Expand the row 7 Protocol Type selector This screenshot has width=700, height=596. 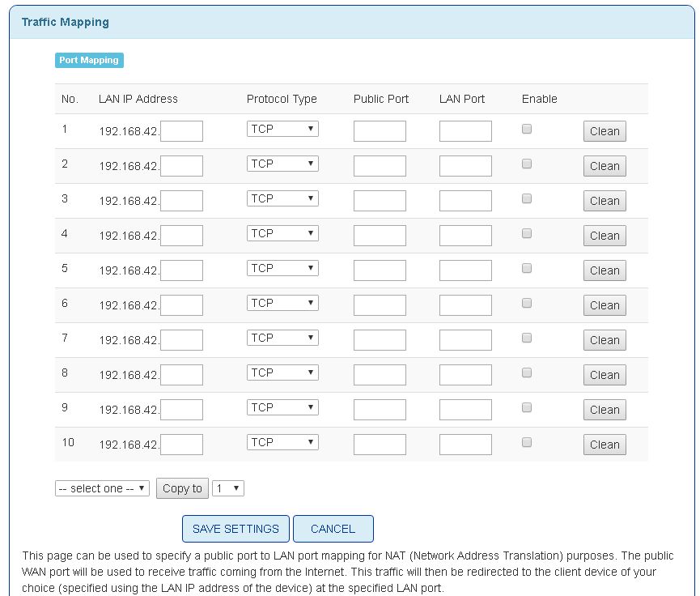(x=282, y=338)
